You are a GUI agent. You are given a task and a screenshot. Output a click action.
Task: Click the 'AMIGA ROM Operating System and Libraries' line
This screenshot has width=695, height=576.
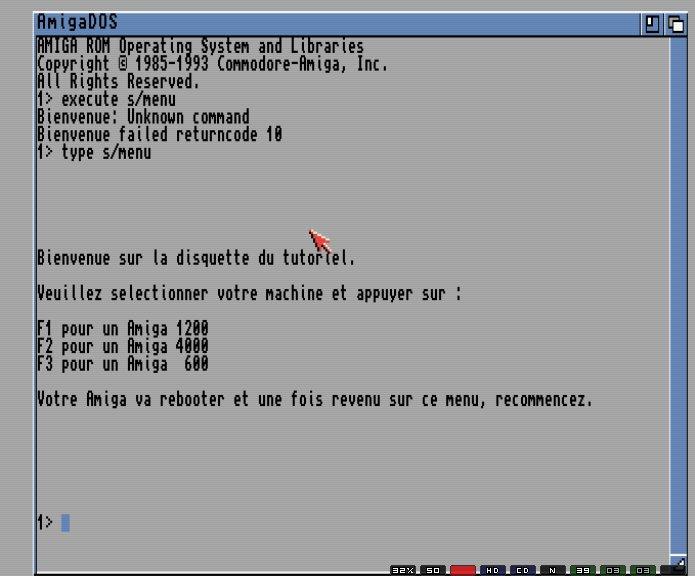point(200,46)
